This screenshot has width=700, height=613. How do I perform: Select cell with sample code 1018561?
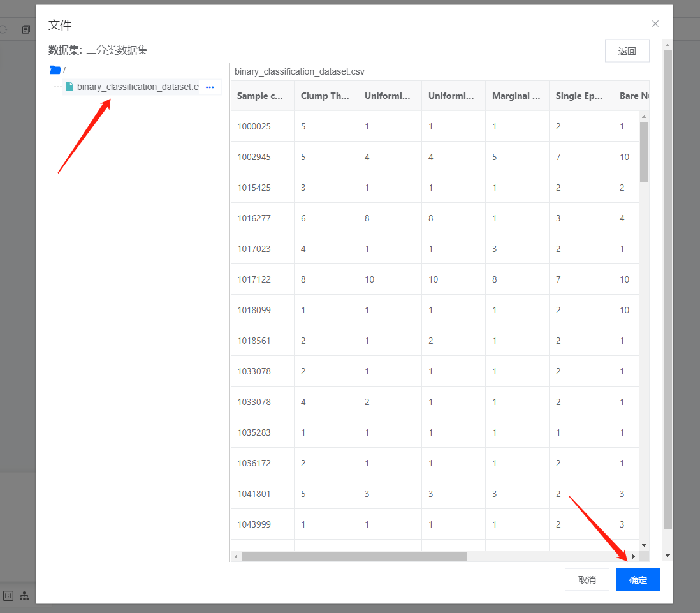pos(263,341)
